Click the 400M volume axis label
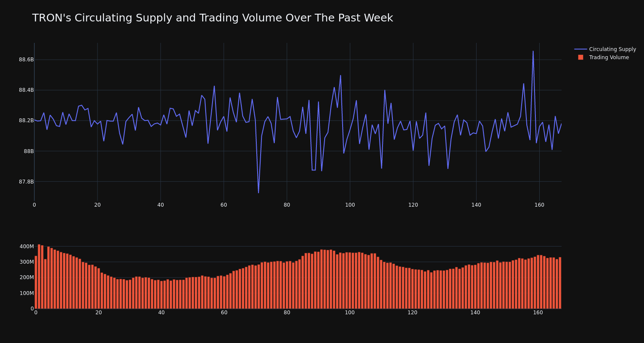The height and width of the screenshot is (343, 644). pyautogui.click(x=26, y=247)
